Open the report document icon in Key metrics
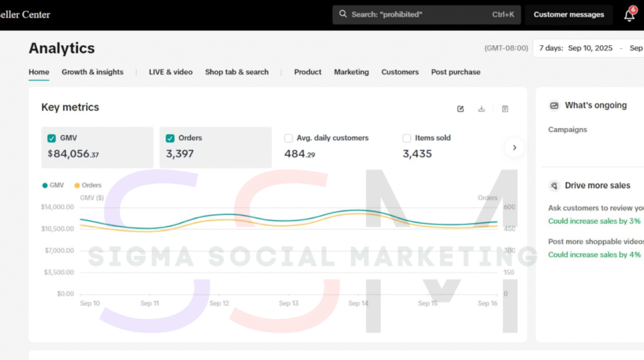 [505, 109]
